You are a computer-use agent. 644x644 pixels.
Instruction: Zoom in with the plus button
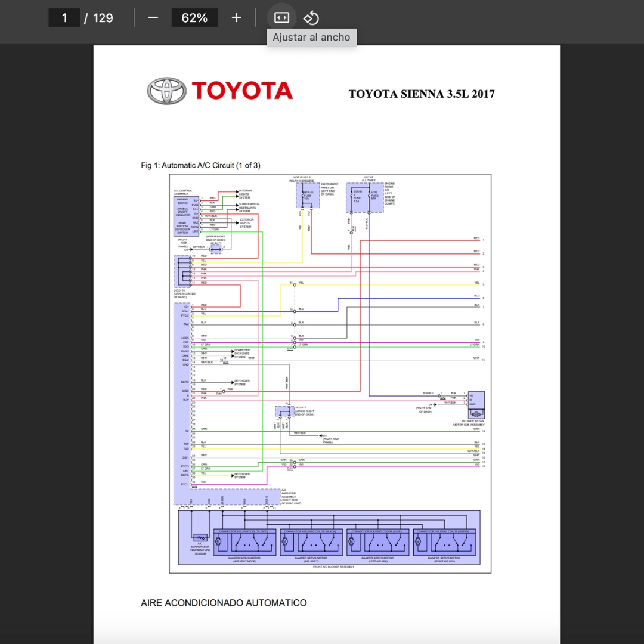[x=236, y=18]
